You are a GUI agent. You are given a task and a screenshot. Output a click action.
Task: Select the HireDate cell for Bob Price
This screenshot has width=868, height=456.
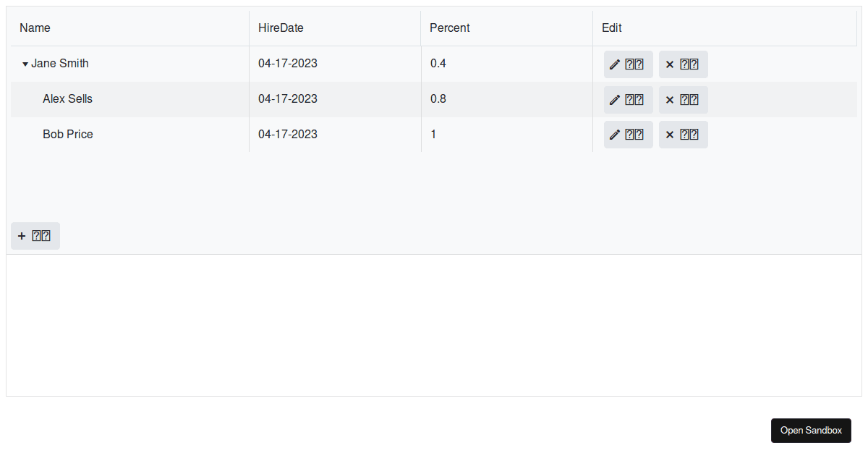click(288, 134)
